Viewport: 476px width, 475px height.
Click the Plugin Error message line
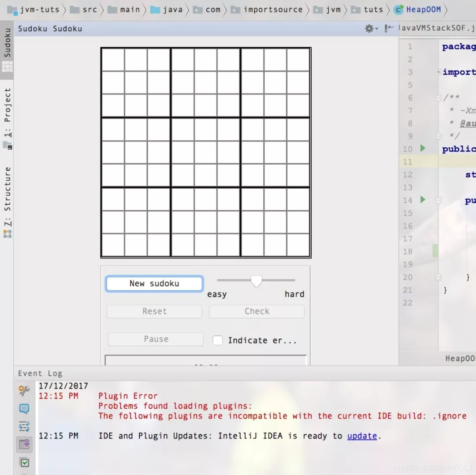point(128,396)
